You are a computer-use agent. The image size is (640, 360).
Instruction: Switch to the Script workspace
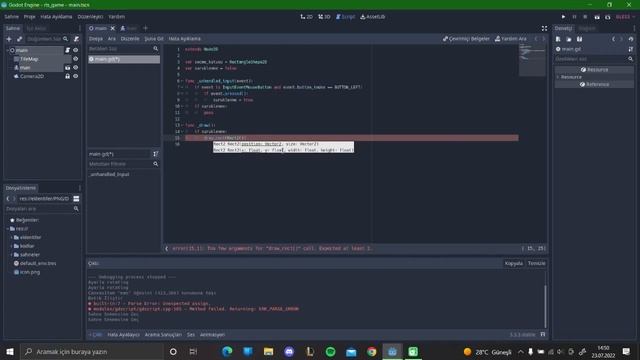(345, 17)
